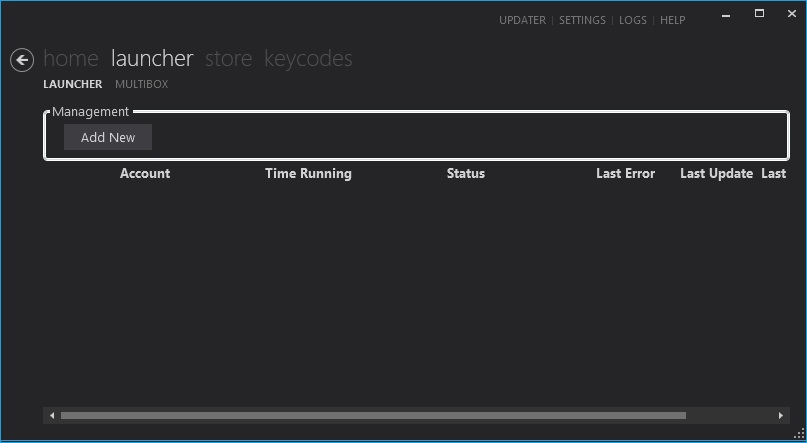The width and height of the screenshot is (807, 443).
Task: Maximize the application window
Action: tap(759, 14)
